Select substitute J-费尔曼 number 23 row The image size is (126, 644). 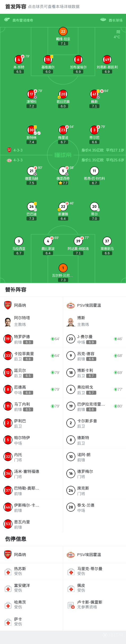pyautogui.click(x=94, y=339)
